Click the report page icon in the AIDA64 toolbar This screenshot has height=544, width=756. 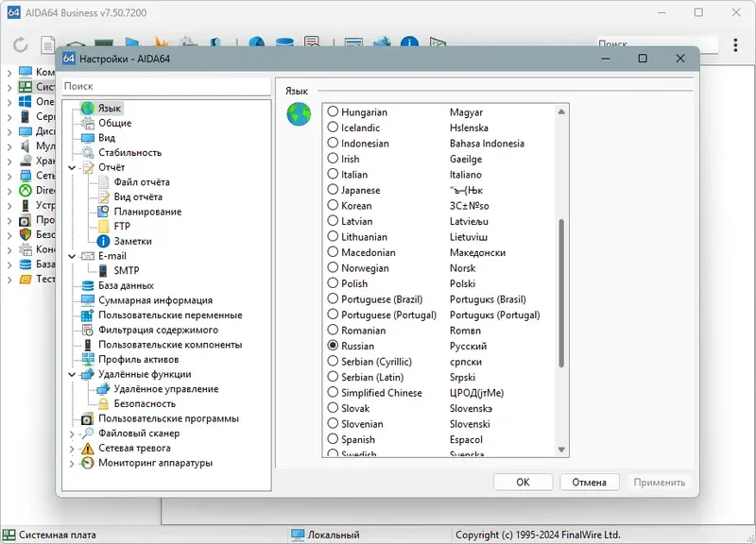click(x=48, y=44)
